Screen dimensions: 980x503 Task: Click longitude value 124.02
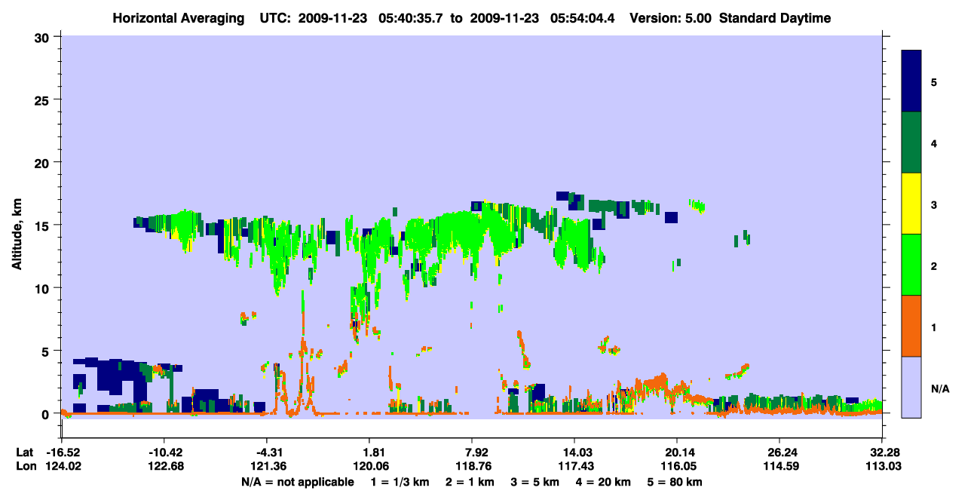62,466
